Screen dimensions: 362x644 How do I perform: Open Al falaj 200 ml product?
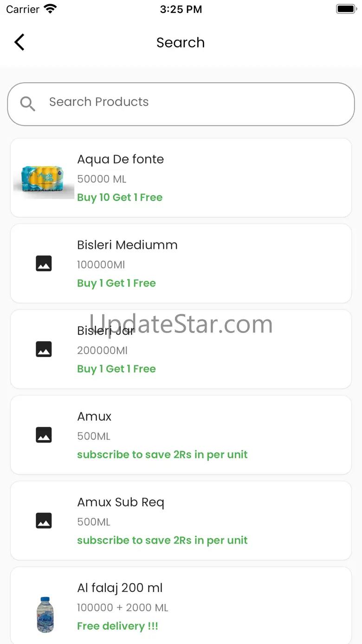coord(181,605)
